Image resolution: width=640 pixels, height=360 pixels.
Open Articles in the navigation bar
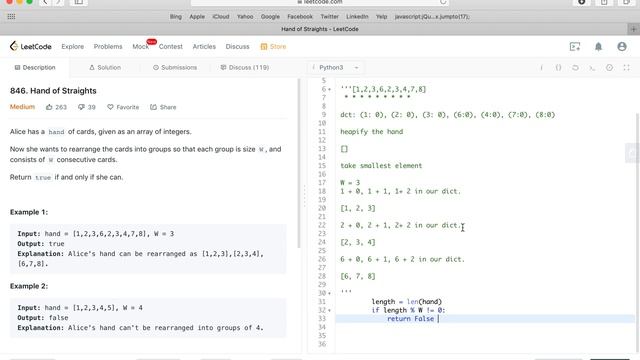coord(204,47)
